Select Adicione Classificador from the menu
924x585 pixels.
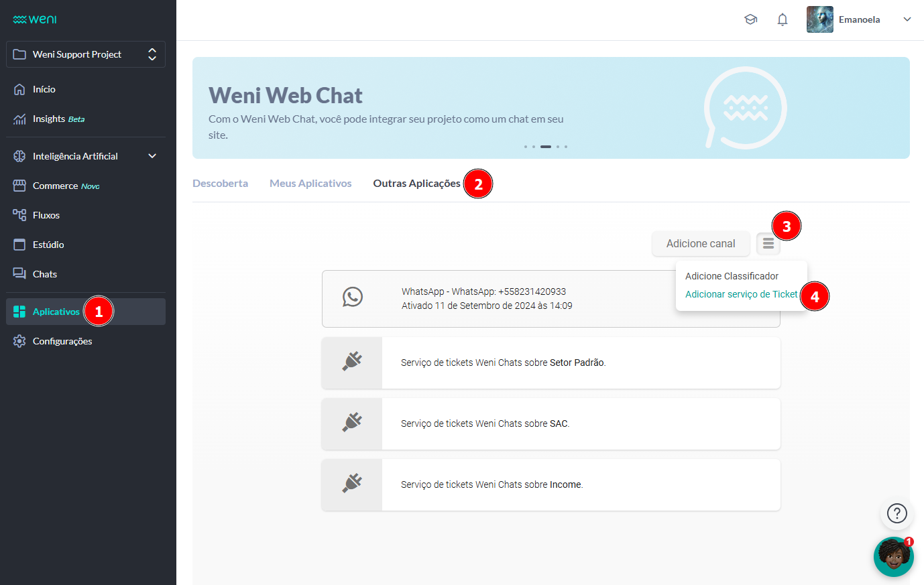coord(730,276)
